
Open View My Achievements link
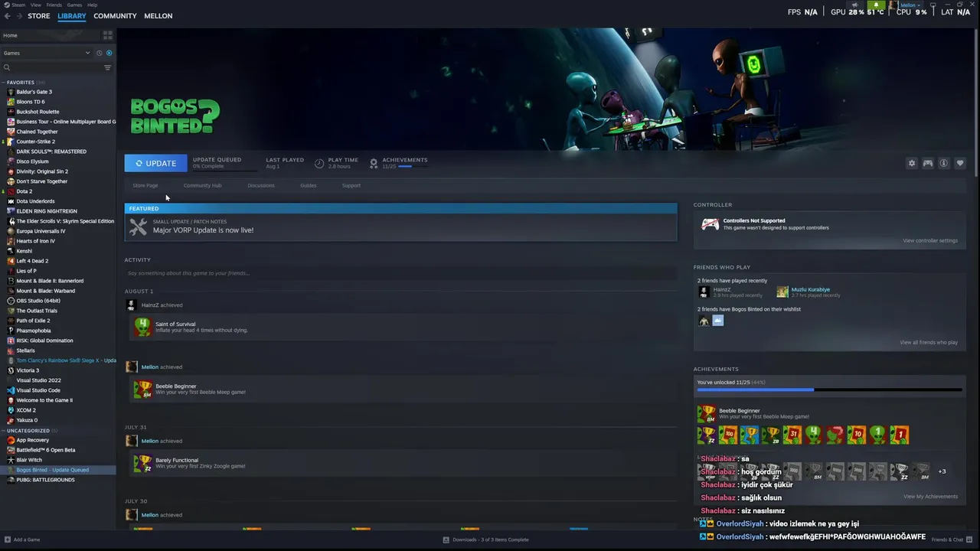(x=930, y=496)
